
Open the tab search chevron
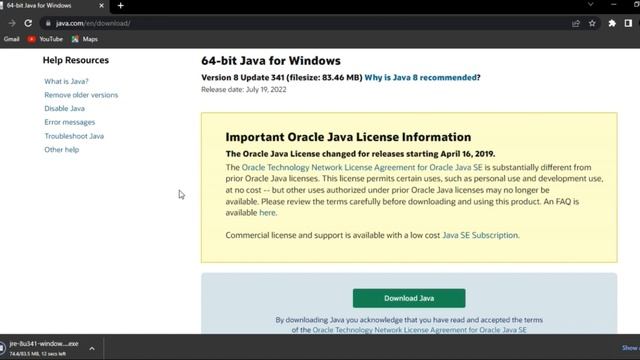[590, 4]
